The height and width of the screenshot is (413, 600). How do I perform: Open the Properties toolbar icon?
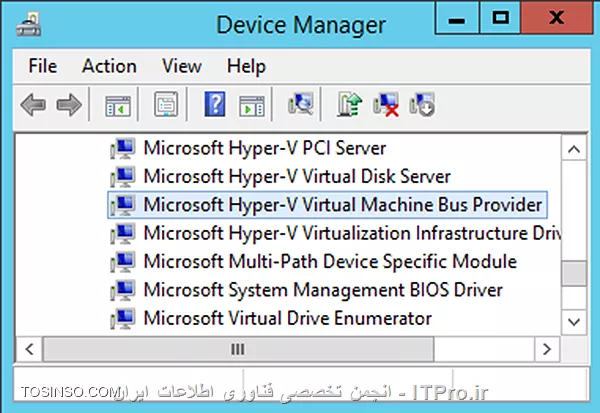click(x=166, y=104)
